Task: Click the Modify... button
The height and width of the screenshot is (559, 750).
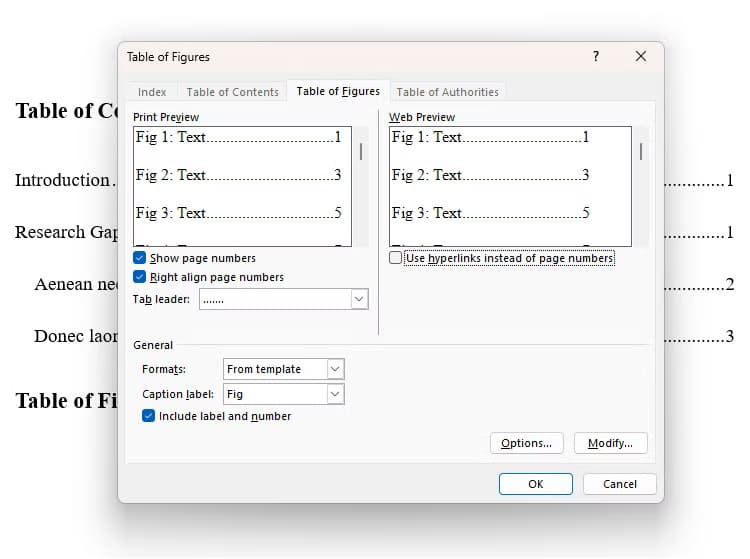Action: pyautogui.click(x=611, y=443)
